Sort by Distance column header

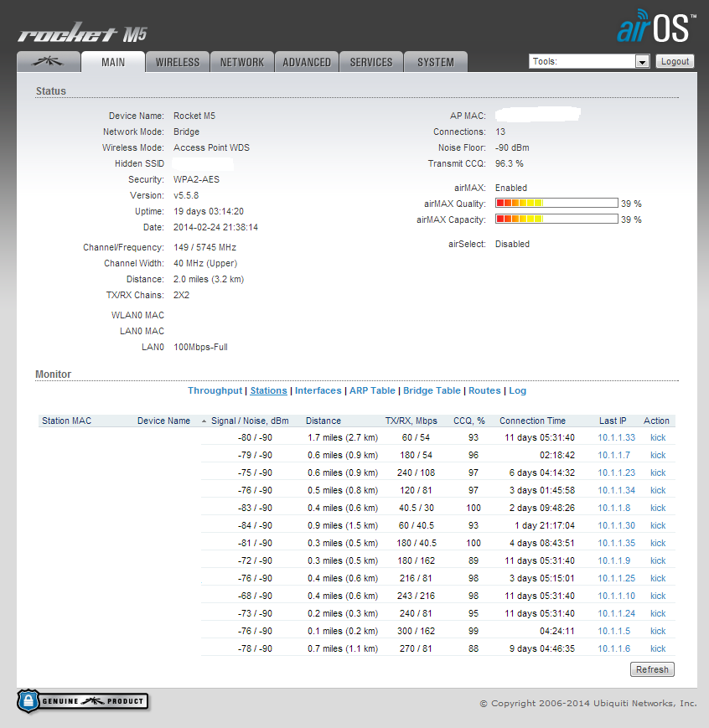323,421
